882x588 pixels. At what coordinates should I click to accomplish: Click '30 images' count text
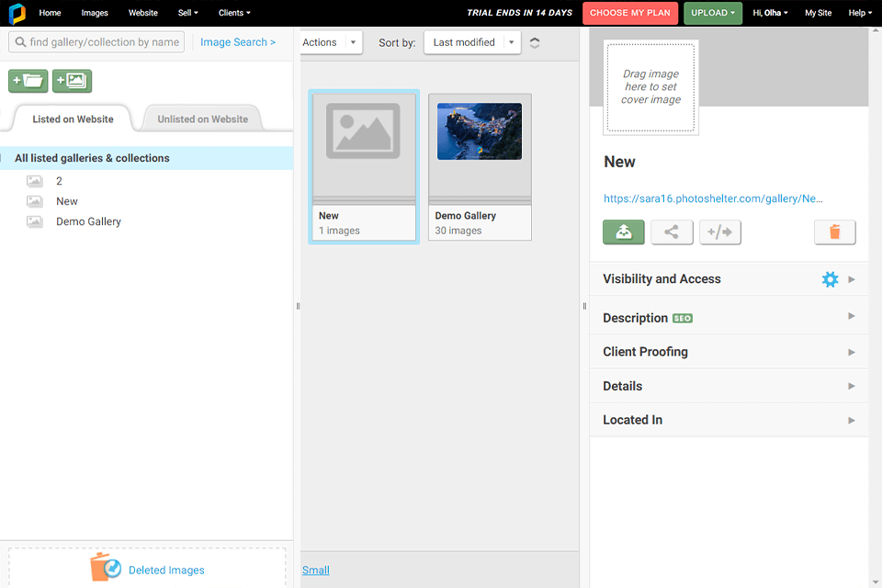point(458,231)
